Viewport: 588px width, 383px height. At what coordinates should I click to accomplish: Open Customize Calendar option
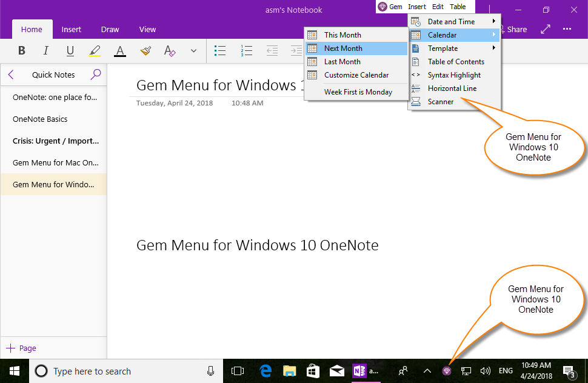pos(356,75)
